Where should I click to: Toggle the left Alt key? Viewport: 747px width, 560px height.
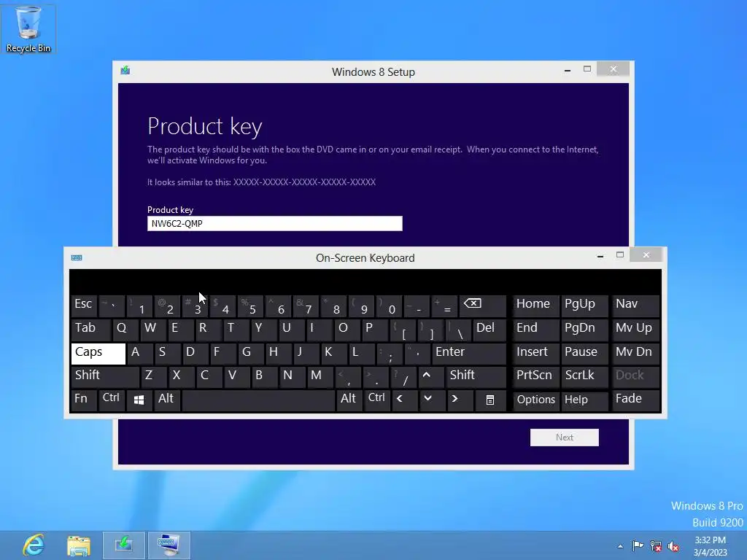pos(167,400)
